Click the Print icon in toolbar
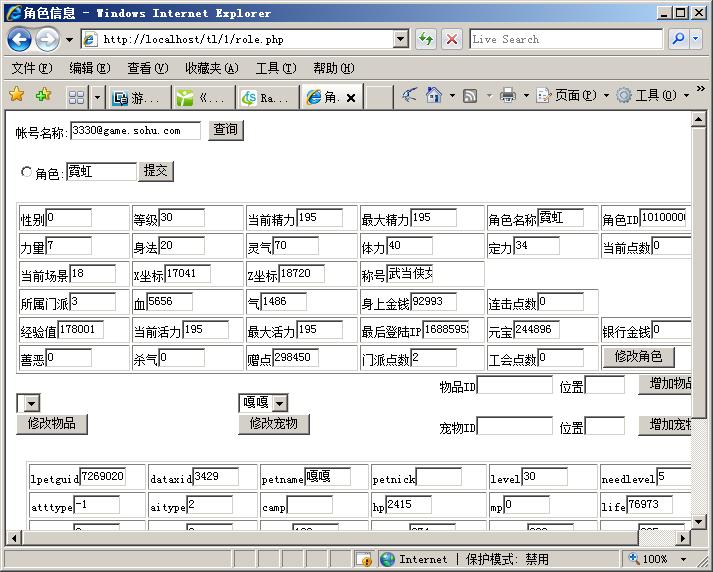Image resolution: width=713 pixels, height=572 pixels. point(508,96)
